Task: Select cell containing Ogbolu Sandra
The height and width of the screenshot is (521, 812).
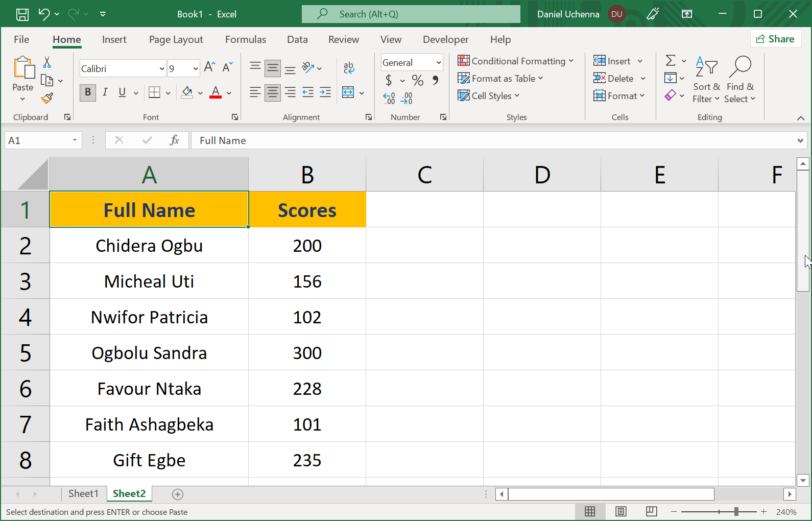Action: [149, 353]
